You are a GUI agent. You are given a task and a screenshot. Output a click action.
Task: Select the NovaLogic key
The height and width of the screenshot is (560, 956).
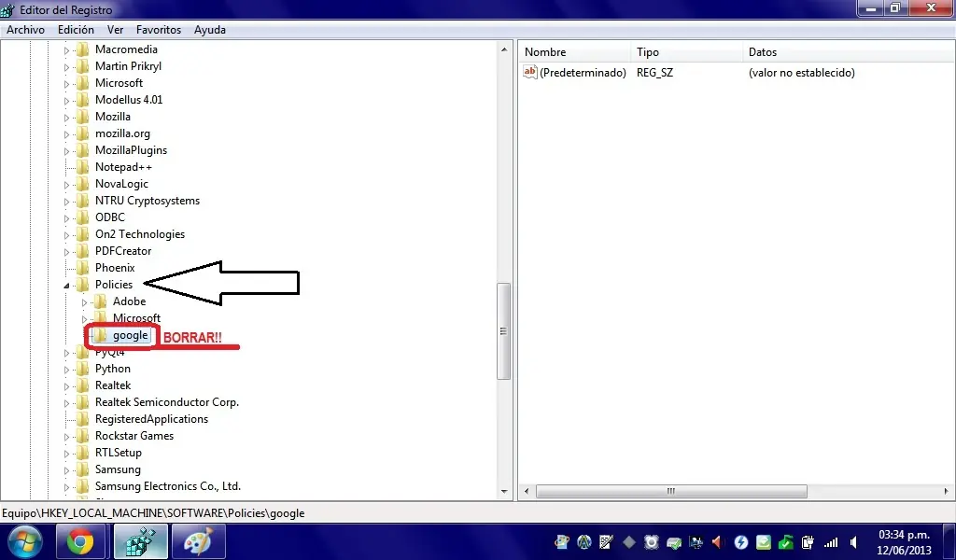coord(122,184)
